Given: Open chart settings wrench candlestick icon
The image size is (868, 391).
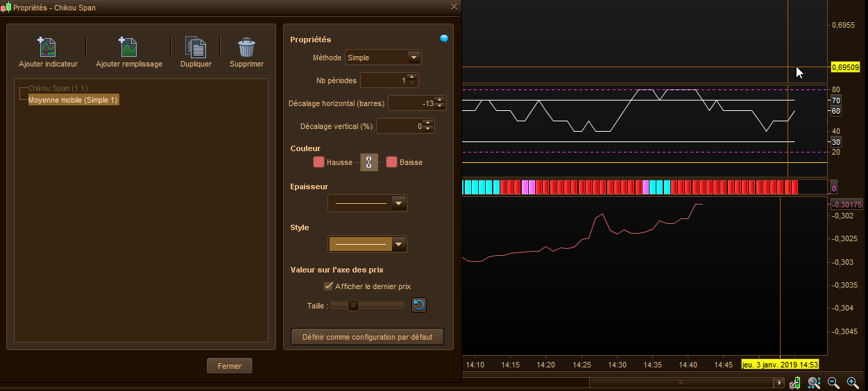Looking at the screenshot, I should (x=795, y=382).
